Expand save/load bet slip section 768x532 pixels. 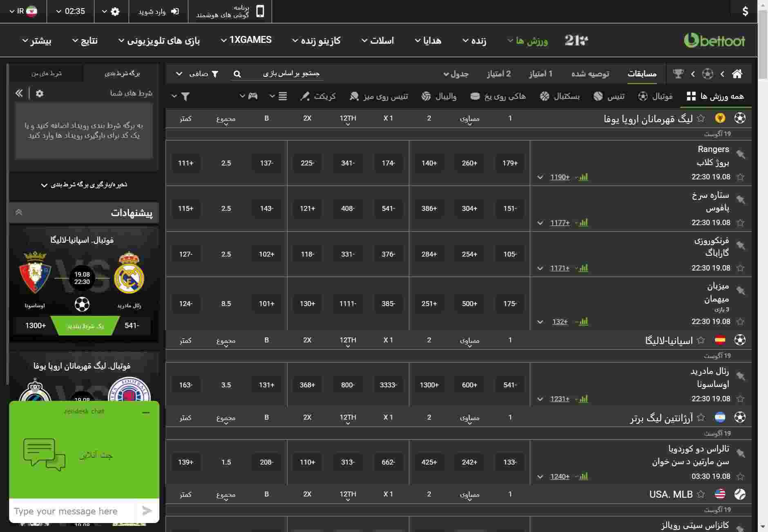tap(84, 185)
